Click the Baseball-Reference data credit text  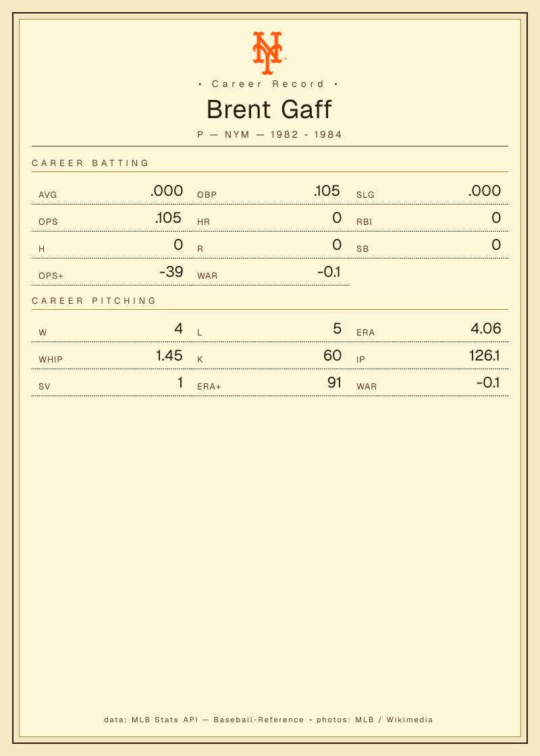[259, 720]
